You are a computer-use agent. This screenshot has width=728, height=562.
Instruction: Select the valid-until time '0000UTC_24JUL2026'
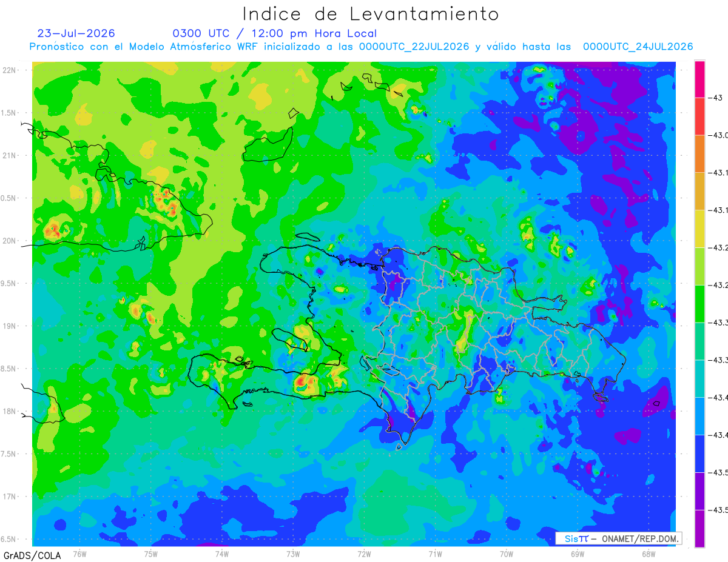[638, 47]
